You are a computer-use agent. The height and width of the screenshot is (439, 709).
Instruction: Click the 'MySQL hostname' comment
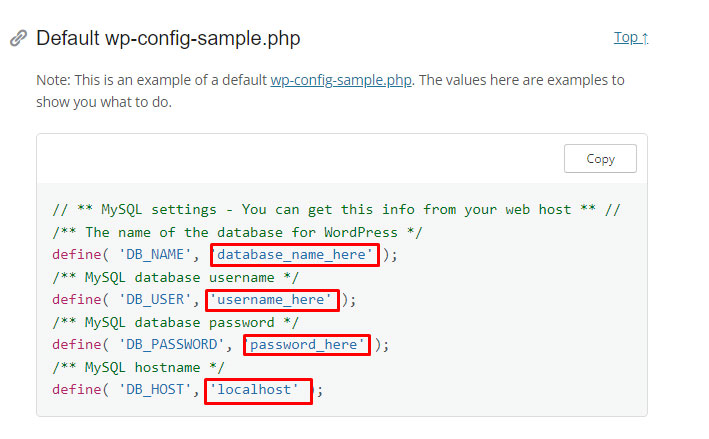pyautogui.click(x=138, y=368)
